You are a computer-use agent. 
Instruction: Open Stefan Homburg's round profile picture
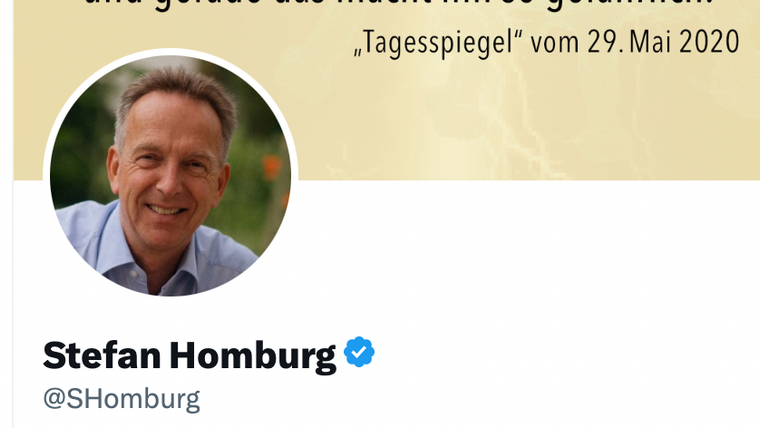pos(170,175)
